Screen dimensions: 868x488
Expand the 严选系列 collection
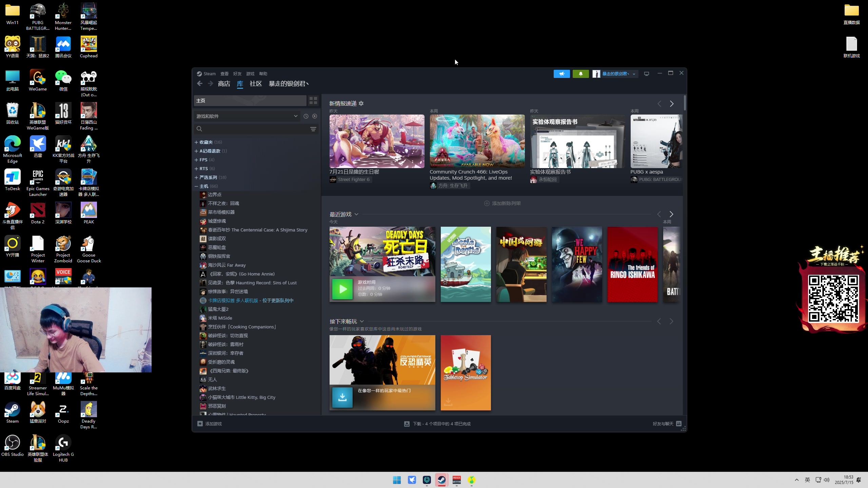click(211, 178)
